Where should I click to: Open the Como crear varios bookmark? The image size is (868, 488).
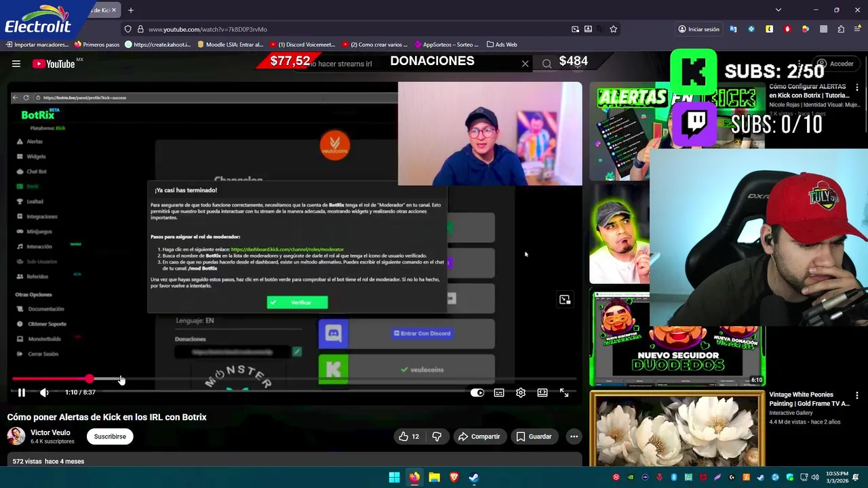(375, 45)
